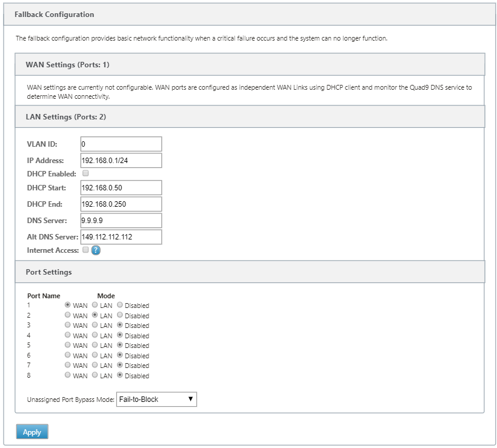Set port 6 mode to LAN
Screen dimensions: 497x448
pyautogui.click(x=95, y=355)
